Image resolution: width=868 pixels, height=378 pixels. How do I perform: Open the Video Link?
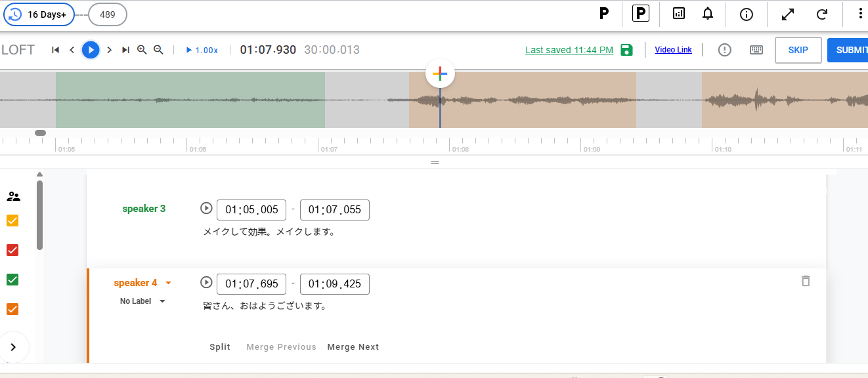pyautogui.click(x=673, y=50)
